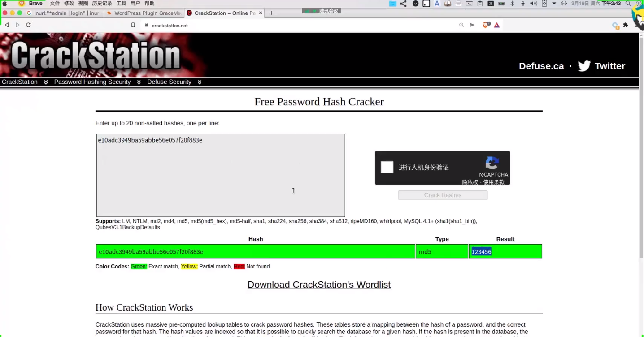The width and height of the screenshot is (644, 337).
Task: Open the Twitter text link
Action: [x=610, y=66]
